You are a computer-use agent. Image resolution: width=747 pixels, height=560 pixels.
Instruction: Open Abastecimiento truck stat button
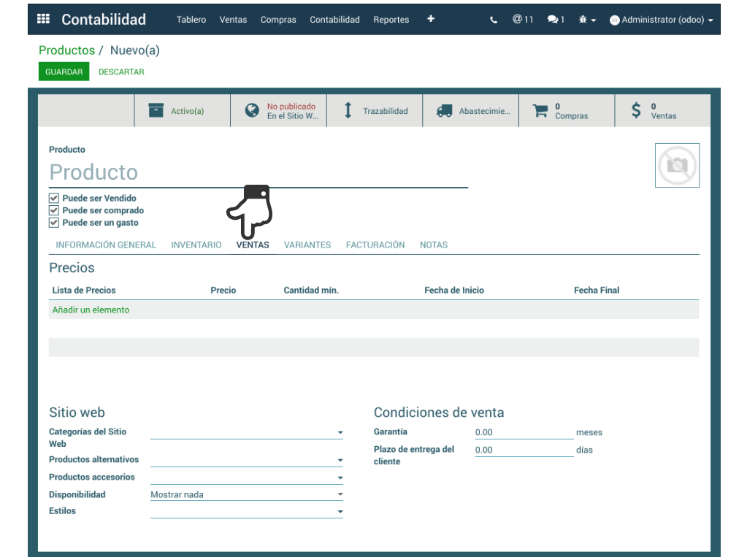[x=471, y=111]
